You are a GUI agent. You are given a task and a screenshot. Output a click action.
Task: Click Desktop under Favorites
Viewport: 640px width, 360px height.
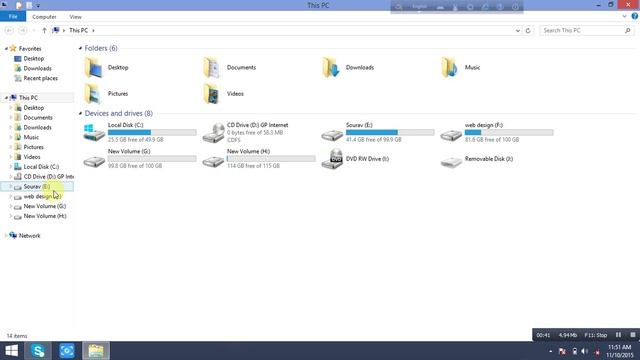(33, 59)
